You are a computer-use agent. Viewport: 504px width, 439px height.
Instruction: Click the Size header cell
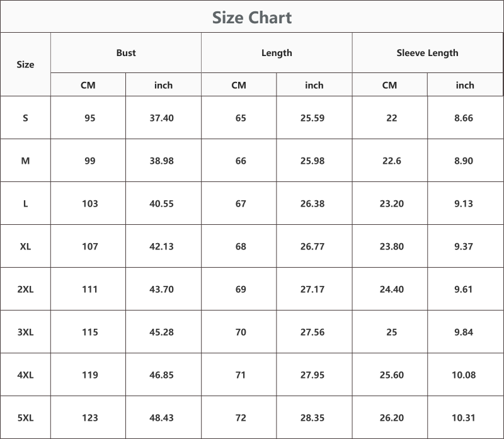(25, 64)
